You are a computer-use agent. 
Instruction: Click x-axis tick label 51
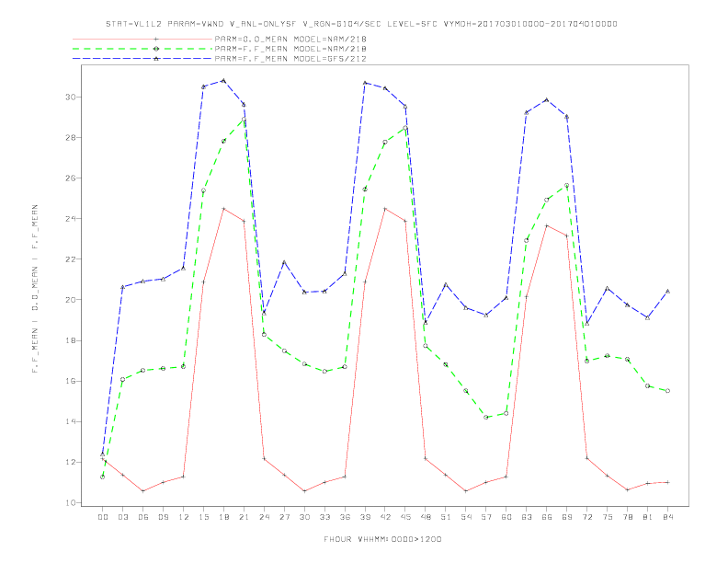click(x=446, y=517)
